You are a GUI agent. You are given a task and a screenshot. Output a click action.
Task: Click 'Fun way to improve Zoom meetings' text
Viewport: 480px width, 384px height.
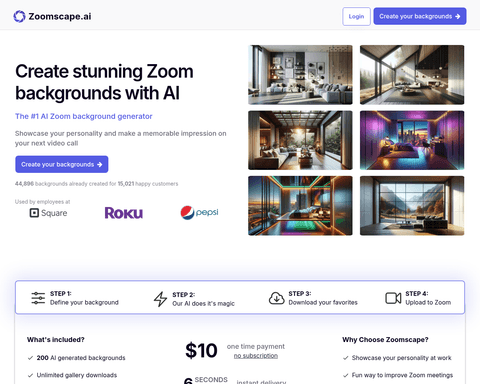[x=402, y=375]
